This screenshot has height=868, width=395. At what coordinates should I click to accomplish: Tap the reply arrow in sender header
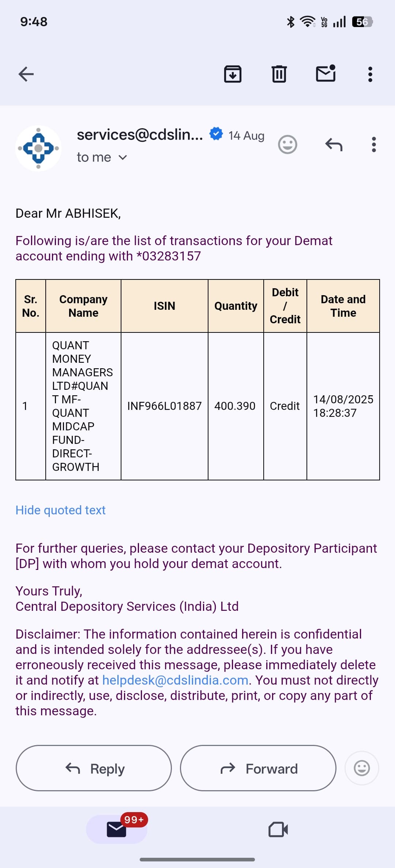pos(334,145)
